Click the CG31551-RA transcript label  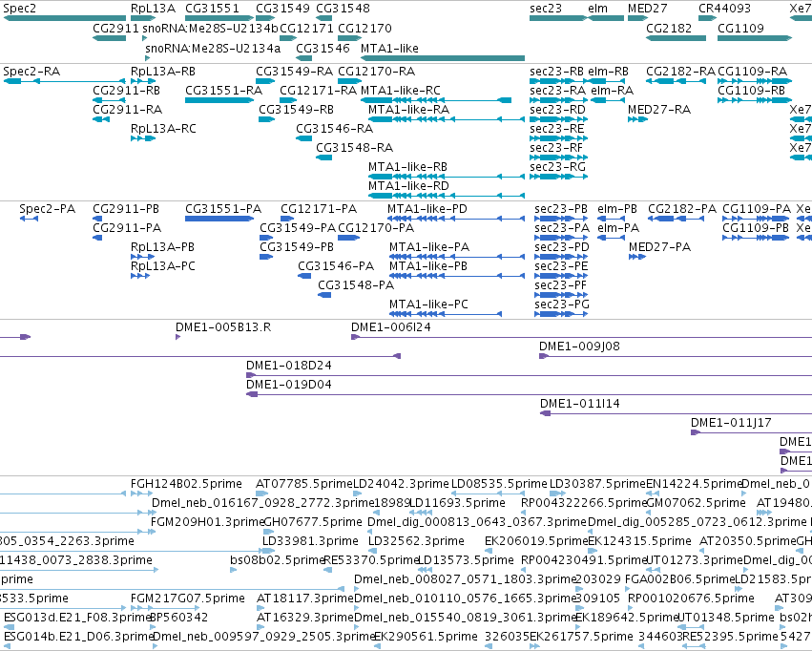pos(223,91)
